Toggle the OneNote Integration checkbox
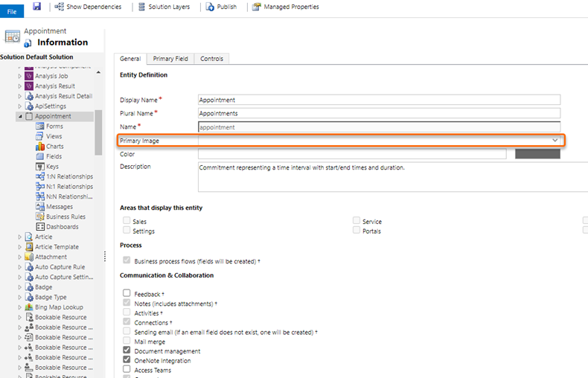Viewport: 588px width, 378px height. [127, 360]
